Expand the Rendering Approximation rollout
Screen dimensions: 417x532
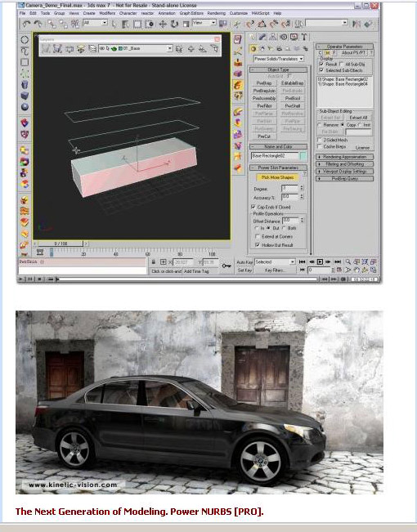pyautogui.click(x=345, y=157)
